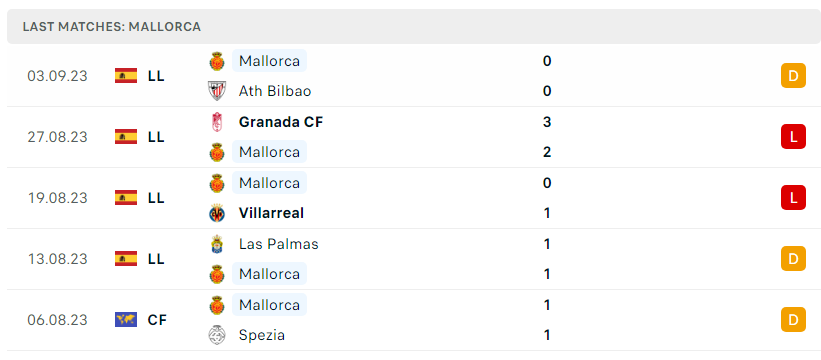Click the Last Matches: Mallorca header

[x=112, y=27]
